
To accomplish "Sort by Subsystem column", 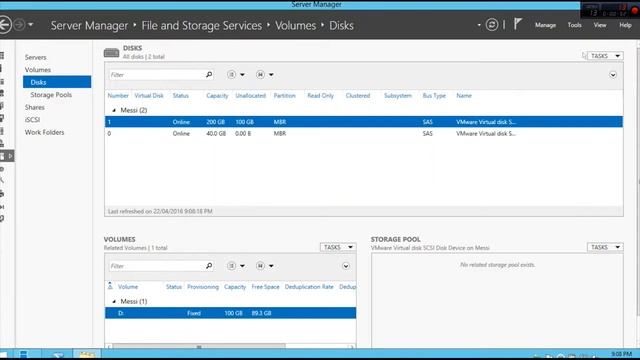I will tap(398, 96).
